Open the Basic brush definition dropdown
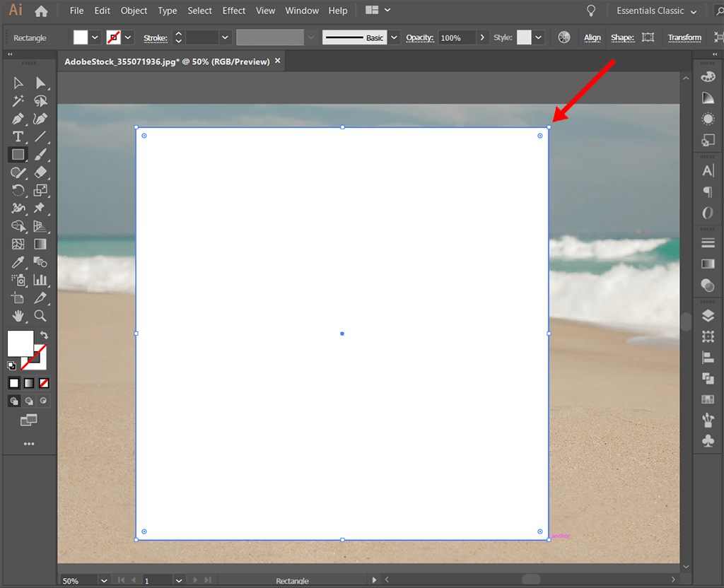 (394, 37)
